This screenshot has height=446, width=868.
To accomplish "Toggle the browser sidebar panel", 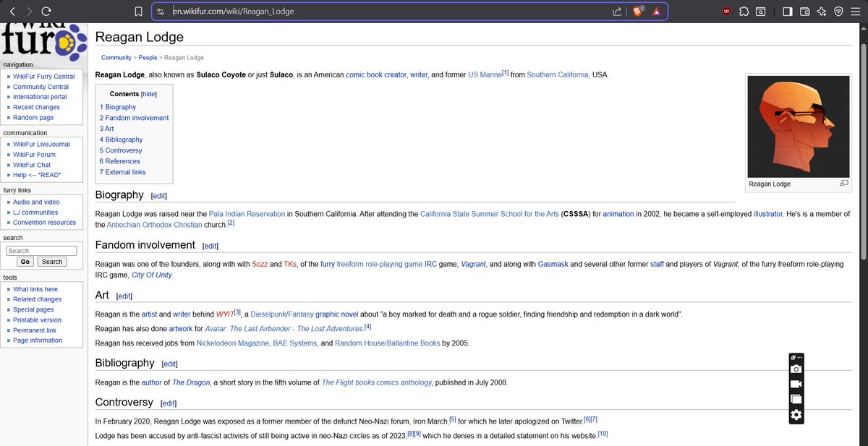I will tap(788, 12).
